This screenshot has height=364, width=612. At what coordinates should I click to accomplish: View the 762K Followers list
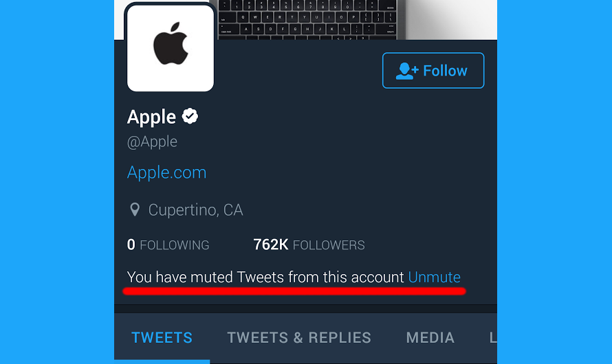point(309,244)
